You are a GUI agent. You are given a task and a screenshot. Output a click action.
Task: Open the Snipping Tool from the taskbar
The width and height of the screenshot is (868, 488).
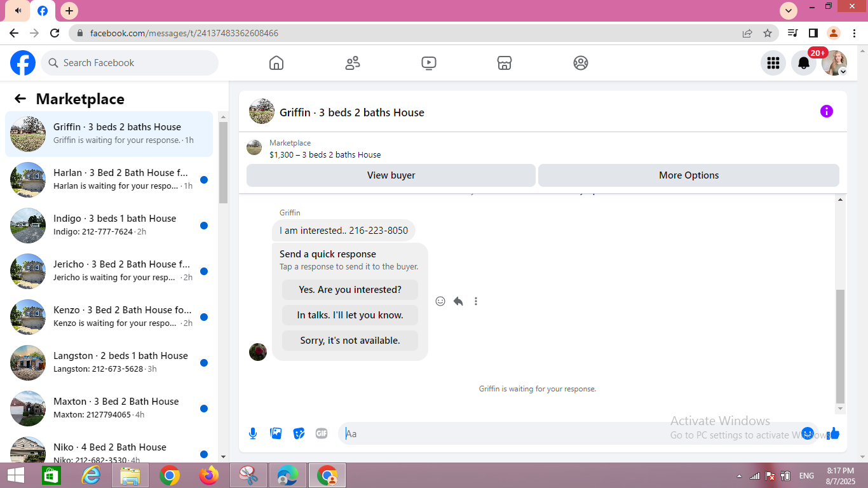pyautogui.click(x=248, y=475)
